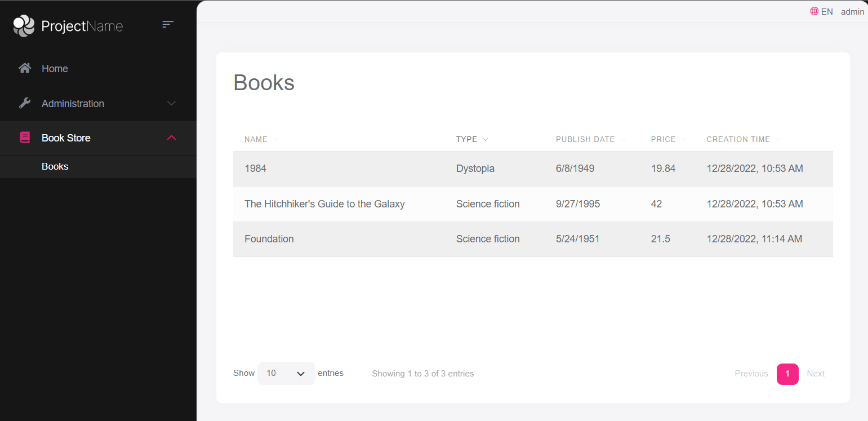Viewport: 868px width, 421px height.
Task: Click the Book Store book icon
Action: coord(25,138)
